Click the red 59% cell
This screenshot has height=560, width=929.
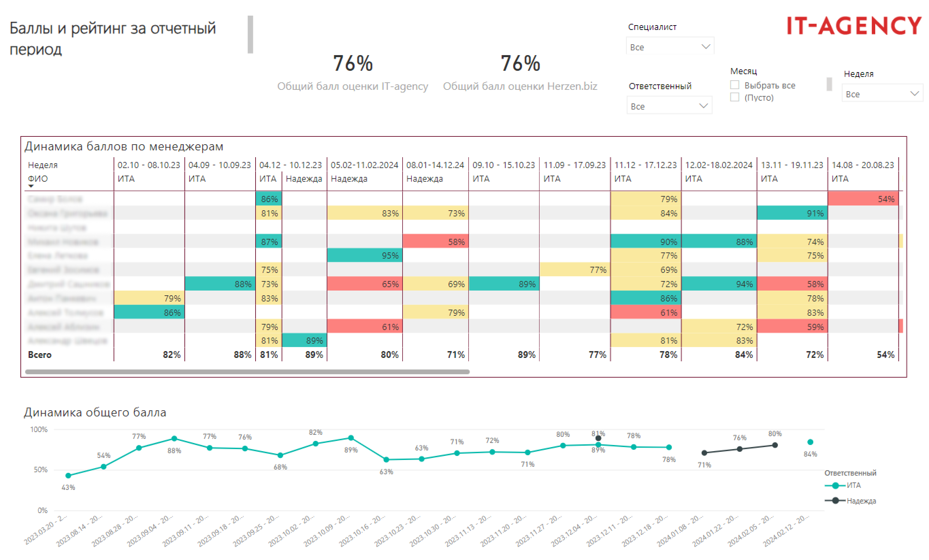(792, 326)
